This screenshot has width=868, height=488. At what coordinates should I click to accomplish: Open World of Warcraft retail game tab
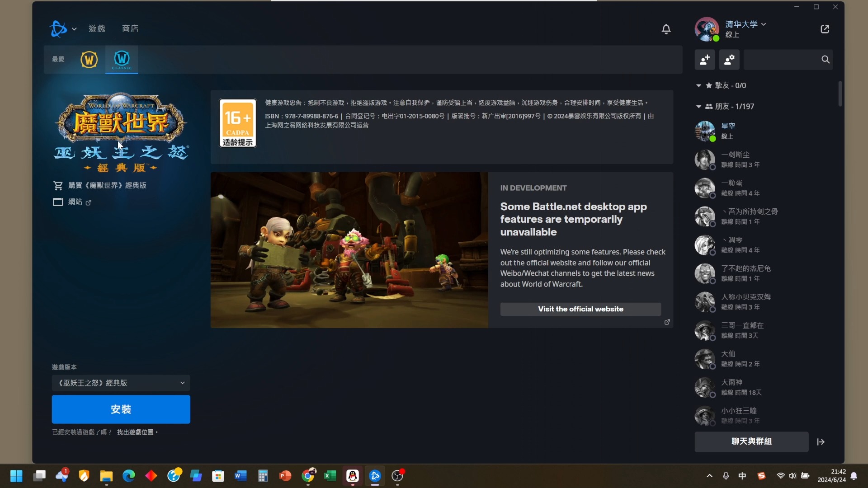[x=89, y=59]
